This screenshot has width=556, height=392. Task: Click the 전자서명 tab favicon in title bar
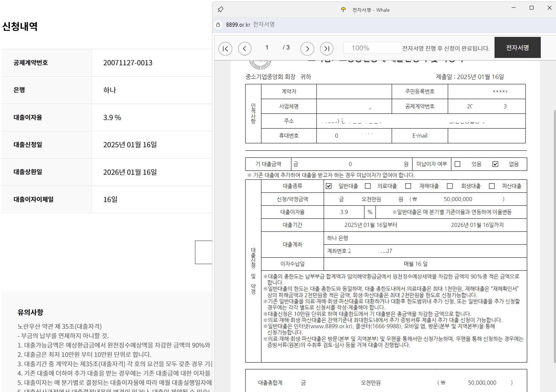(x=343, y=10)
